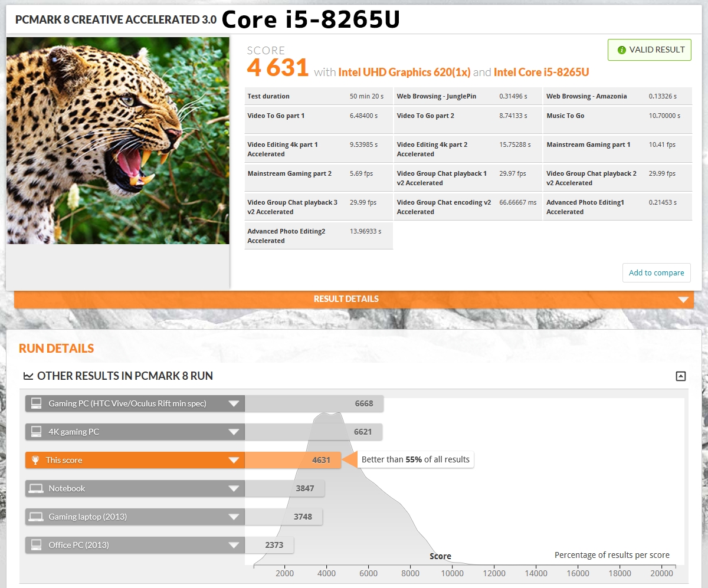The height and width of the screenshot is (588, 708).
Task: Click the Run Details heading
Action: click(57, 349)
